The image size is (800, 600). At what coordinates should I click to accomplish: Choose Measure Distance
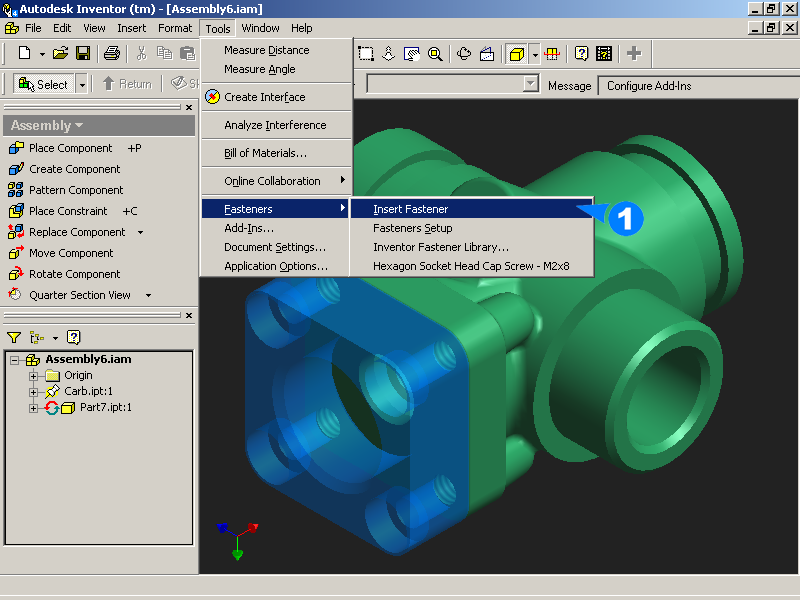(276, 50)
